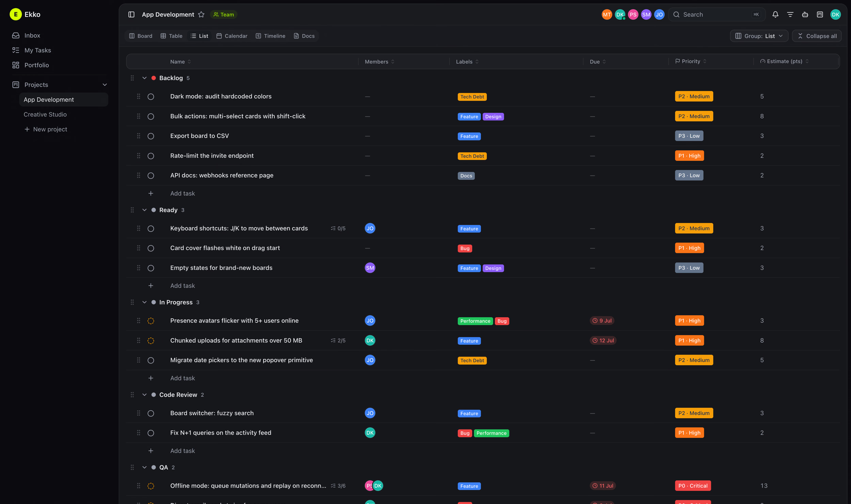Screen dimensions: 851x504
Task: Collapse the Ready group
Action: point(144,210)
